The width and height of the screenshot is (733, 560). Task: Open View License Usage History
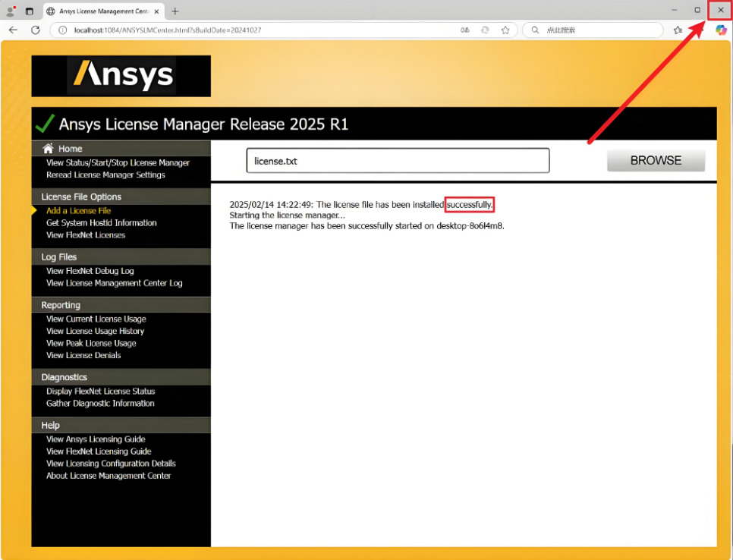[95, 332]
